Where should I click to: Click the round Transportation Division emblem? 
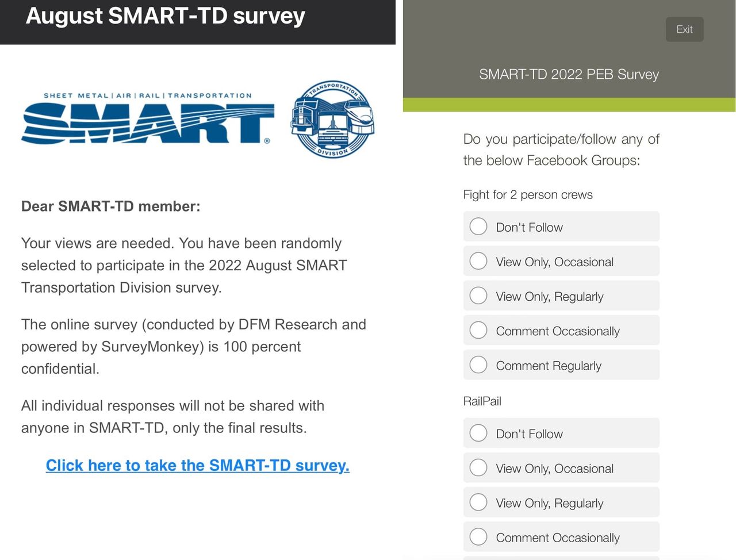(x=332, y=119)
